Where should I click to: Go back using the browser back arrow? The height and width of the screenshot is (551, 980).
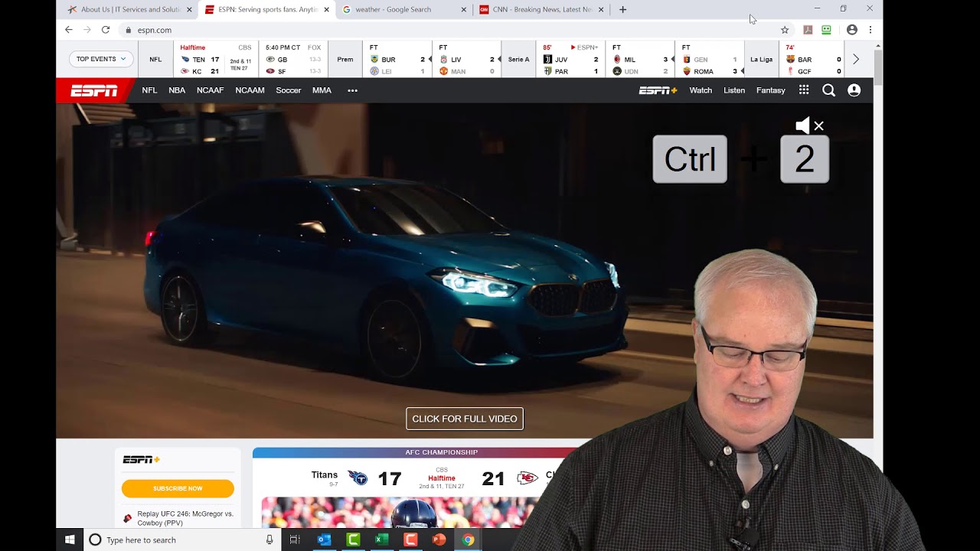69,30
